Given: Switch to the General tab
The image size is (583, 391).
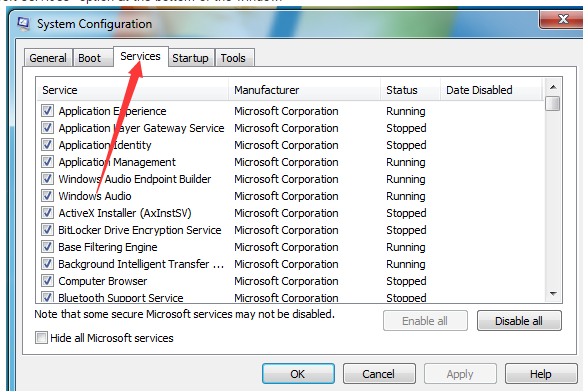Looking at the screenshot, I should click(48, 58).
